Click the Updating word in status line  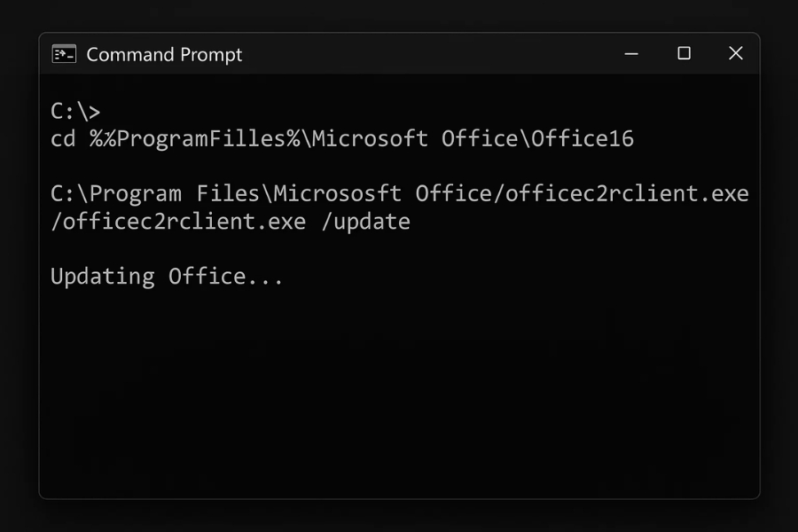click(x=102, y=277)
